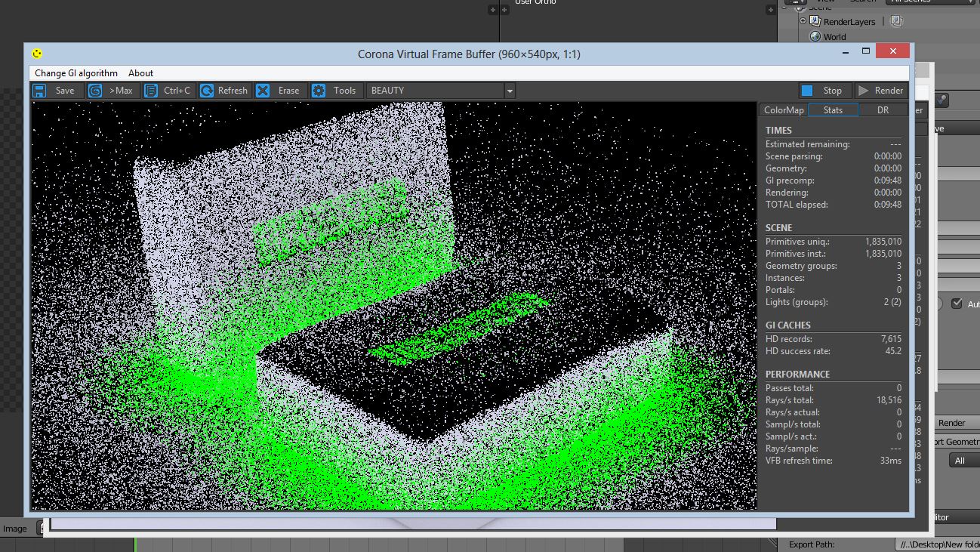Click the Export Path field in Blender
The width and height of the screenshot is (980, 552).
tap(937, 544)
